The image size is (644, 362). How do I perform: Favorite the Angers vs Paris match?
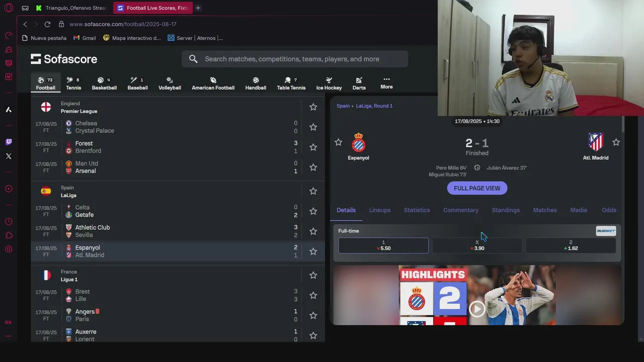313,315
